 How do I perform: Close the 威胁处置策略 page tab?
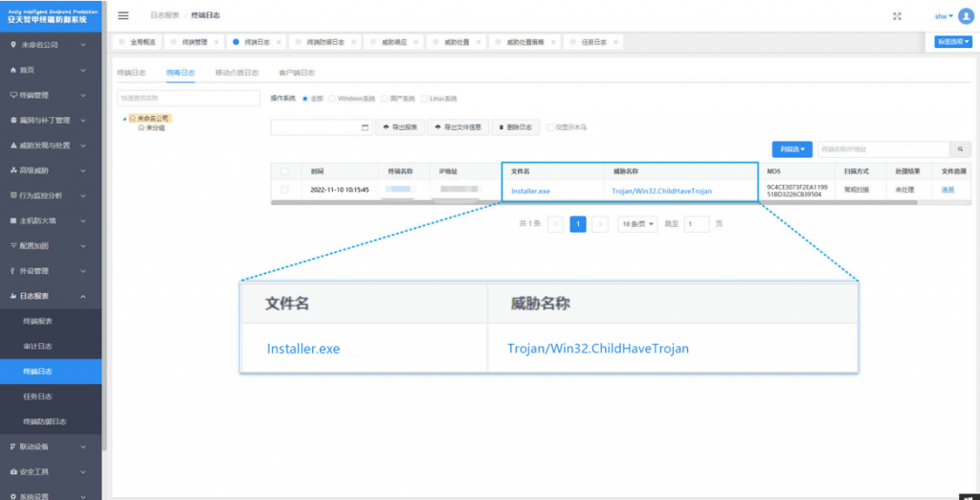coord(553,42)
